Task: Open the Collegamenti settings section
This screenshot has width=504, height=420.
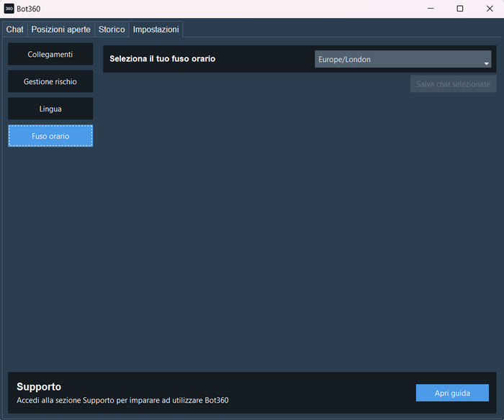Action: (x=50, y=55)
